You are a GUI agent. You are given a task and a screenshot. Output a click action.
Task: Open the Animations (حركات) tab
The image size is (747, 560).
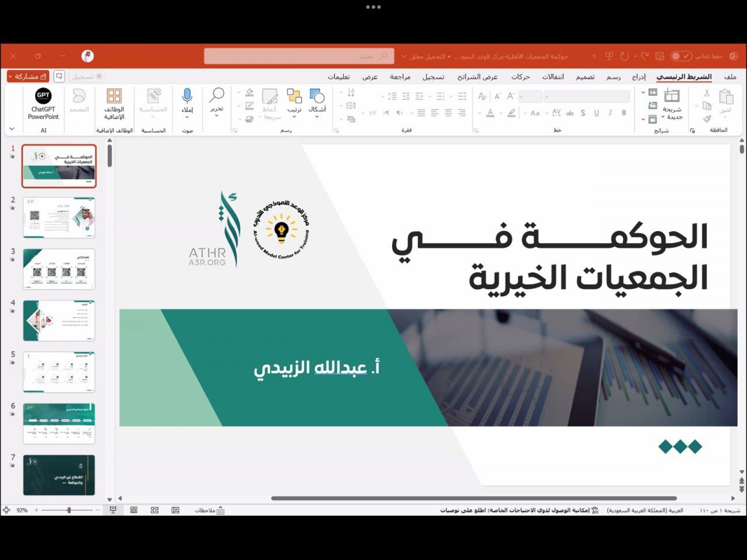pyautogui.click(x=520, y=77)
